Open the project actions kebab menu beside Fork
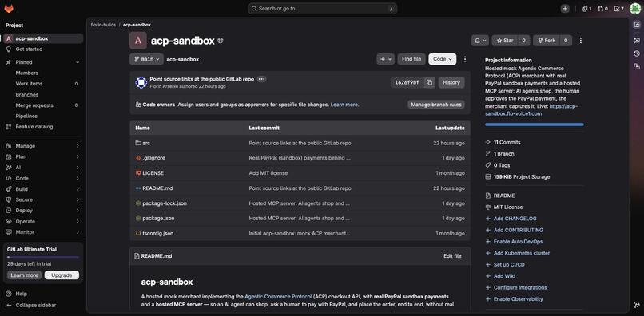Screen dimensions: 644x316 pyautogui.click(x=580, y=41)
